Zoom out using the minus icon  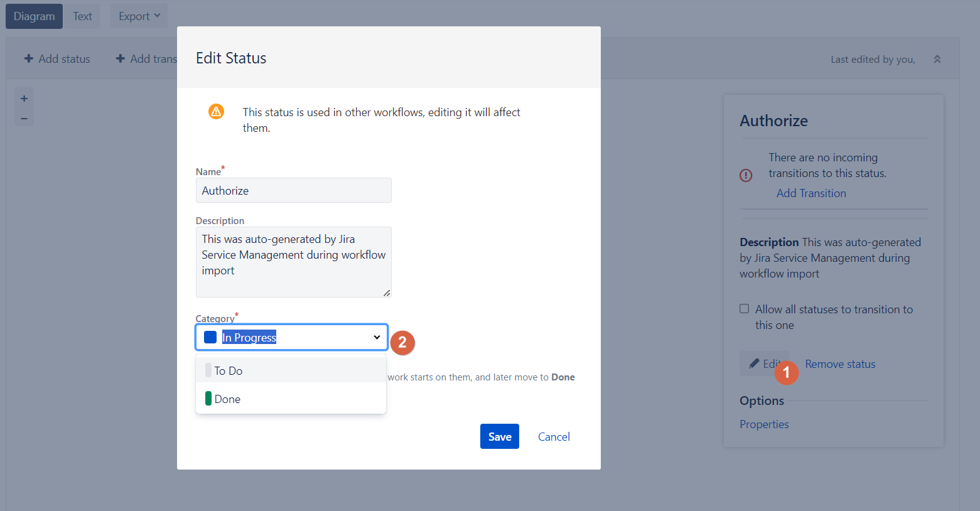point(24,118)
